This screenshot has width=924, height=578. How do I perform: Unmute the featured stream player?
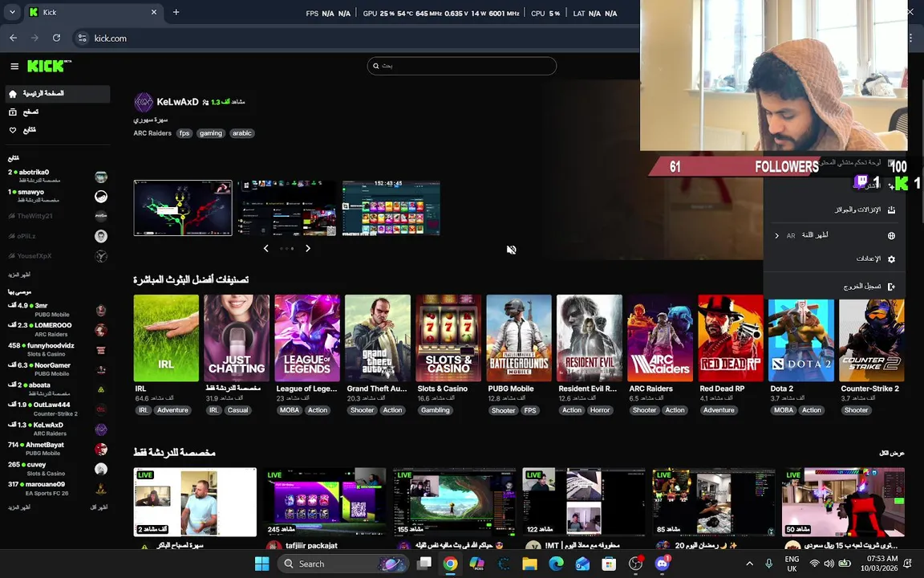pyautogui.click(x=511, y=250)
